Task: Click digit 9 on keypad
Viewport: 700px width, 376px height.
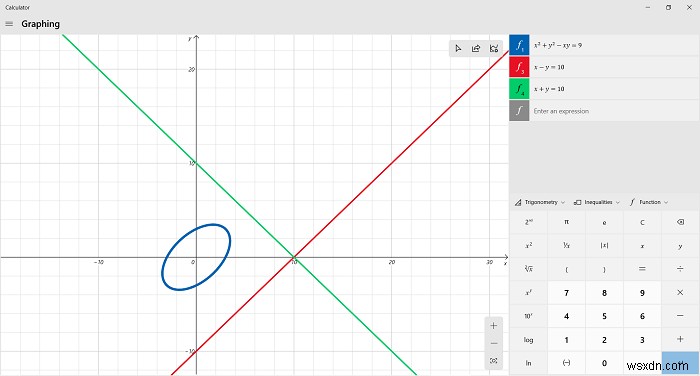Action: pyautogui.click(x=642, y=292)
